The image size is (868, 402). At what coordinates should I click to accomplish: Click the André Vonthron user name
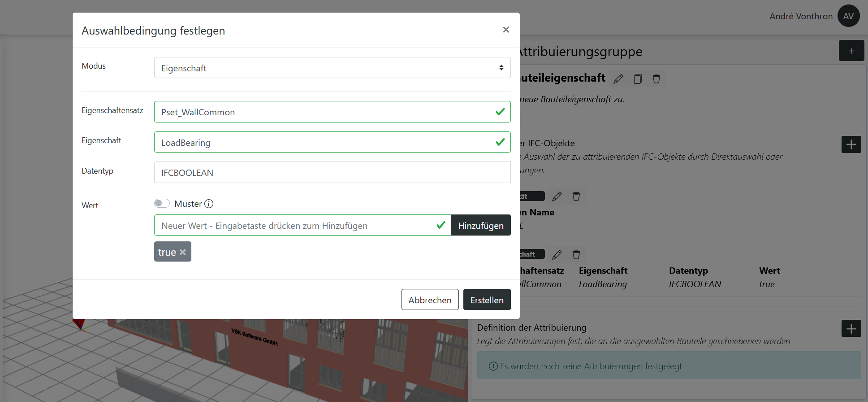click(801, 16)
